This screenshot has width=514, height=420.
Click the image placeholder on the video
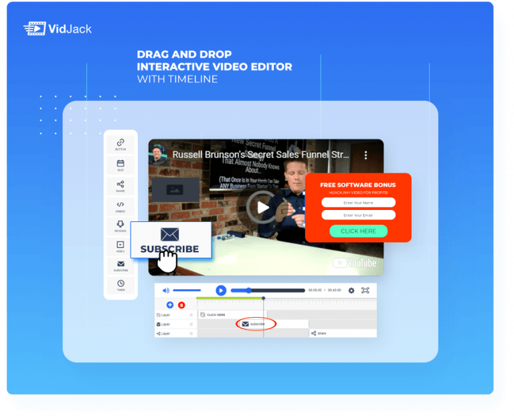[x=175, y=190]
